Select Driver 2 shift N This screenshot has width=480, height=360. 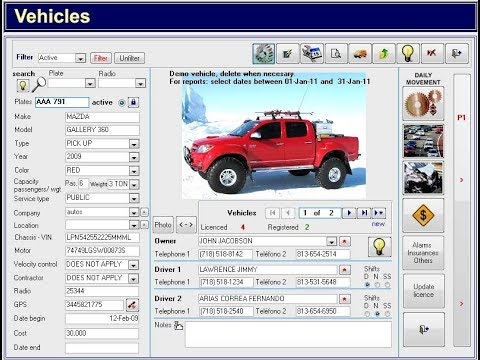coord(377,314)
